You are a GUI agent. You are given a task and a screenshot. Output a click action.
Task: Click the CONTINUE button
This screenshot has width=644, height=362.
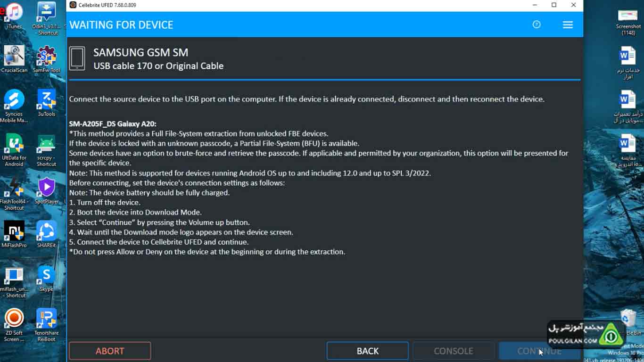(x=539, y=351)
